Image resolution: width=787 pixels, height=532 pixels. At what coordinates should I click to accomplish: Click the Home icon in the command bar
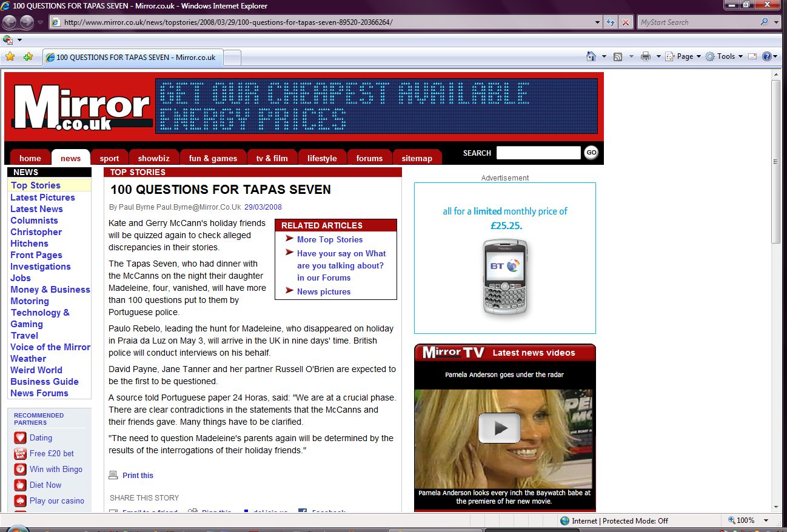[591, 56]
